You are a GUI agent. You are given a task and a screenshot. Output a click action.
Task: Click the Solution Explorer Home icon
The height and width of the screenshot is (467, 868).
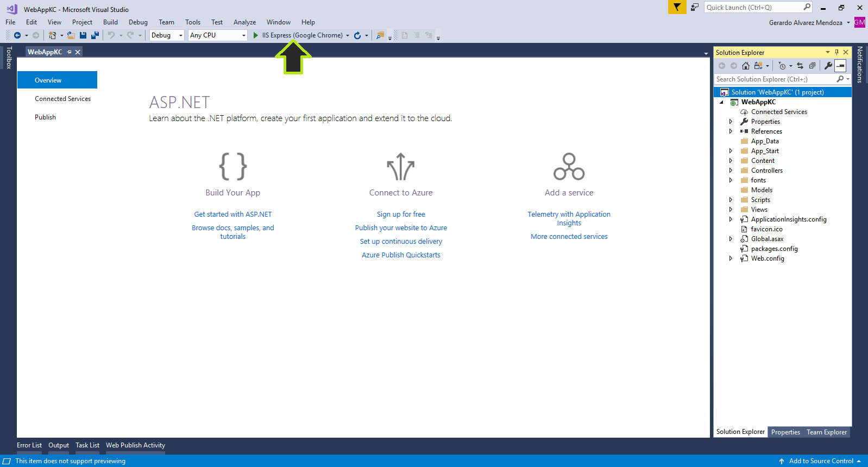[x=746, y=66]
